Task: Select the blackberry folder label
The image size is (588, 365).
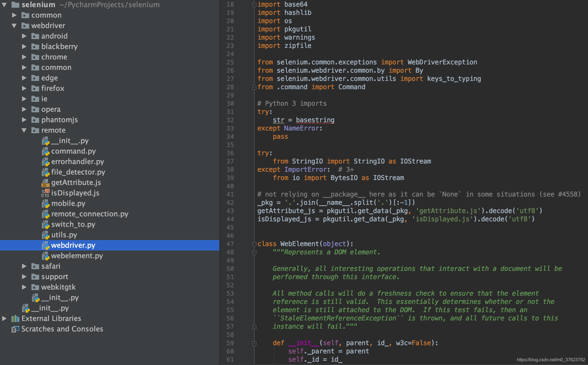Action: 59,47
